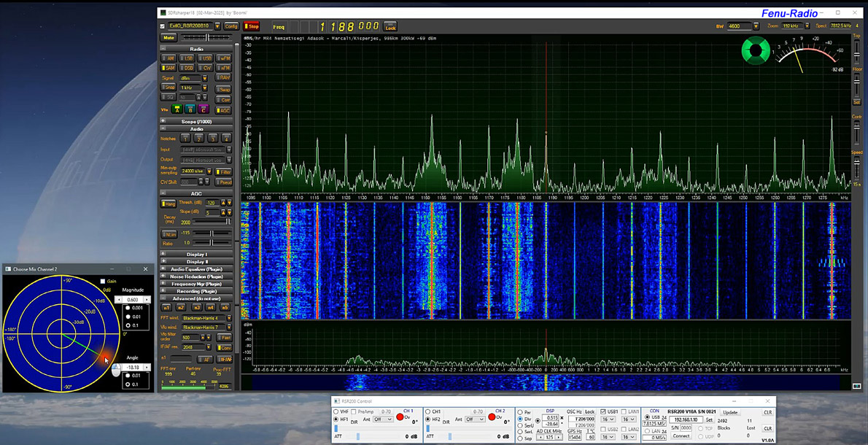
Task: Toggle the IF/AF display button
Action: 223,360
